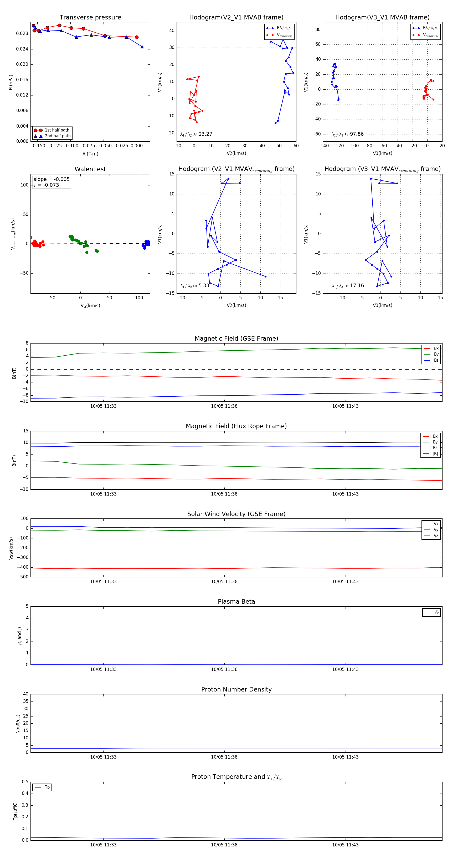Click the 'WalenTest' plot title
The height and width of the screenshot is (868, 473).
click(x=90, y=169)
